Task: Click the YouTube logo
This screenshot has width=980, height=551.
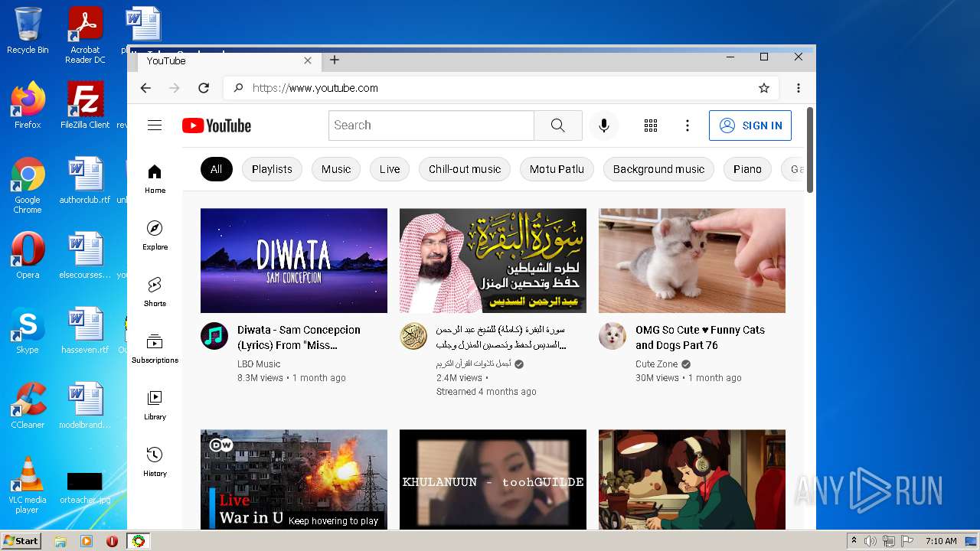Action: (x=217, y=126)
